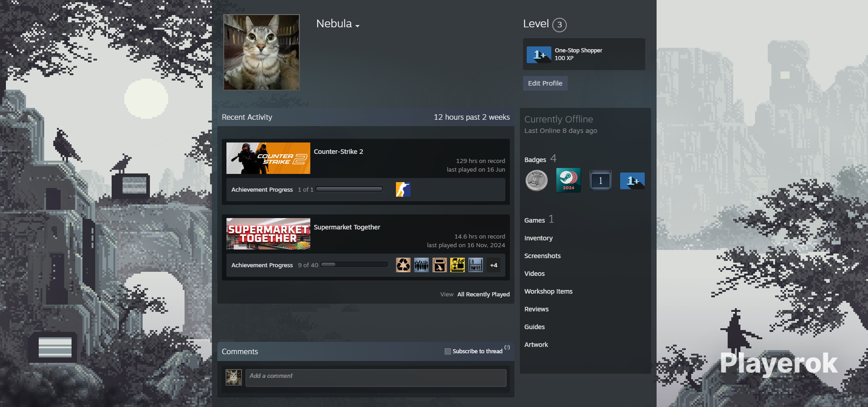Viewport: 868px width, 407px height.
Task: Click the 'last played on 16 Jun' text
Action: (x=476, y=170)
